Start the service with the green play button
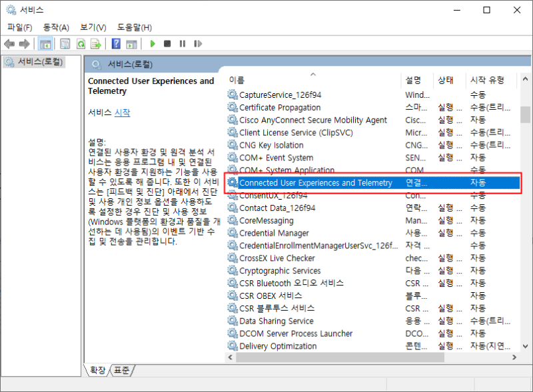Image resolution: width=533 pixels, height=392 pixels. 153,44
